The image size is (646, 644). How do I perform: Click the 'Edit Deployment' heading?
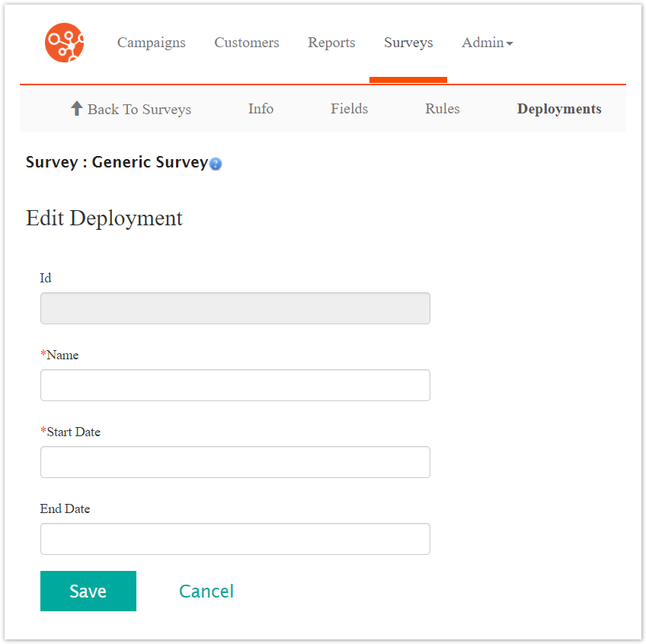[x=104, y=218]
